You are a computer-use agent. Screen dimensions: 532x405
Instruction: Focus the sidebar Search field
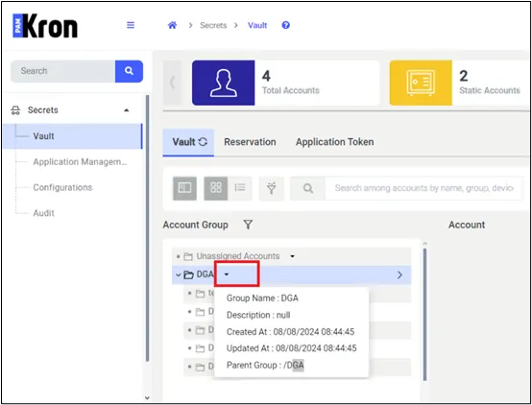coord(63,71)
